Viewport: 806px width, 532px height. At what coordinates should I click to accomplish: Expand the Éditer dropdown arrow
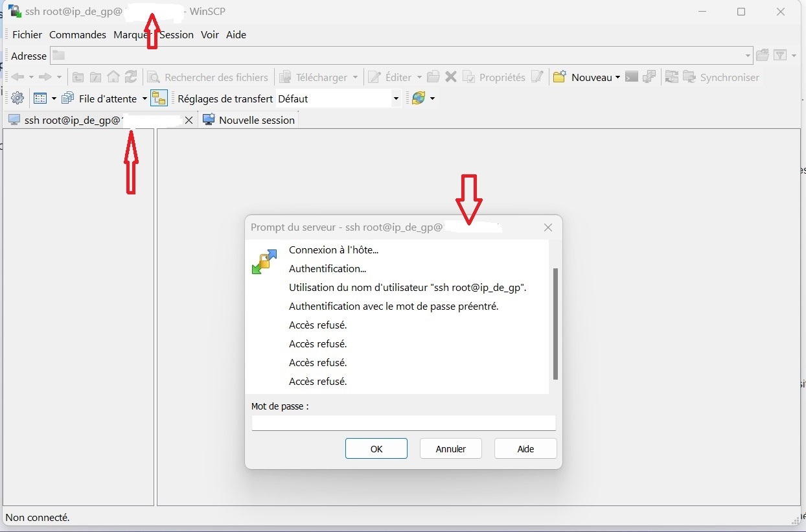click(419, 77)
